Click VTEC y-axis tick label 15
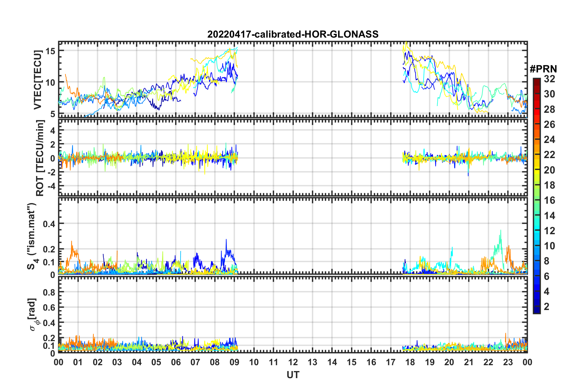The image size is (586, 392). tap(51, 51)
